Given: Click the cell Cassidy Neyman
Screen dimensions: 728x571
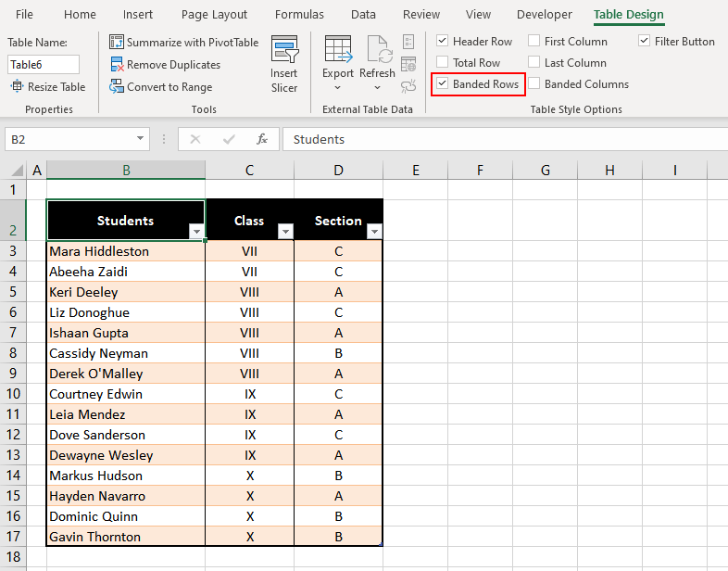Looking at the screenshot, I should click(x=126, y=353).
